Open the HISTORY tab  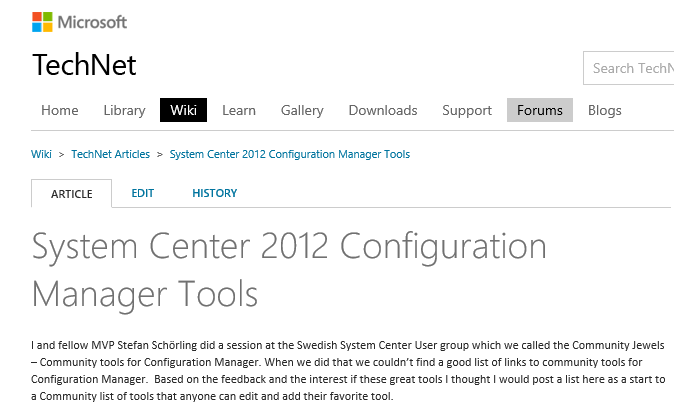click(x=215, y=193)
